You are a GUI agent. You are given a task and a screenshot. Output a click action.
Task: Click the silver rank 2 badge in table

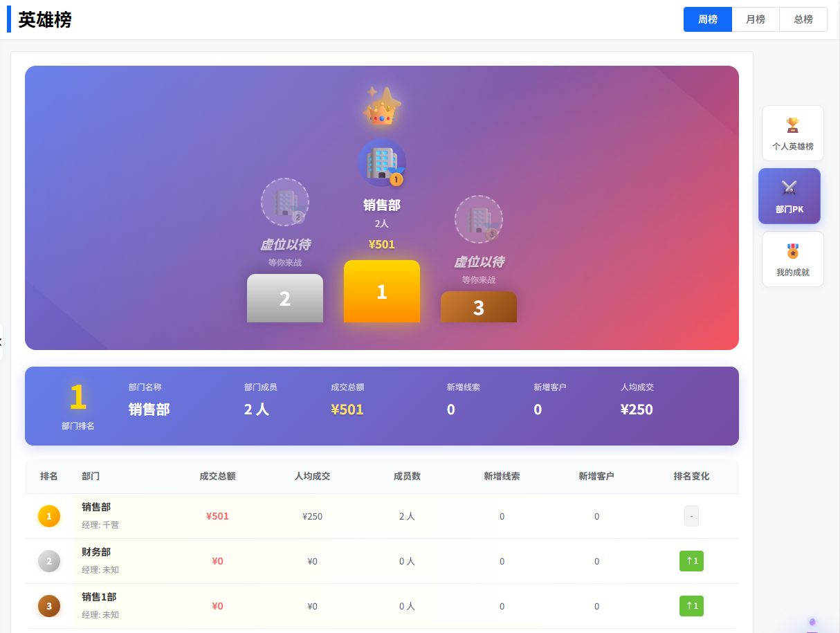tap(49, 561)
